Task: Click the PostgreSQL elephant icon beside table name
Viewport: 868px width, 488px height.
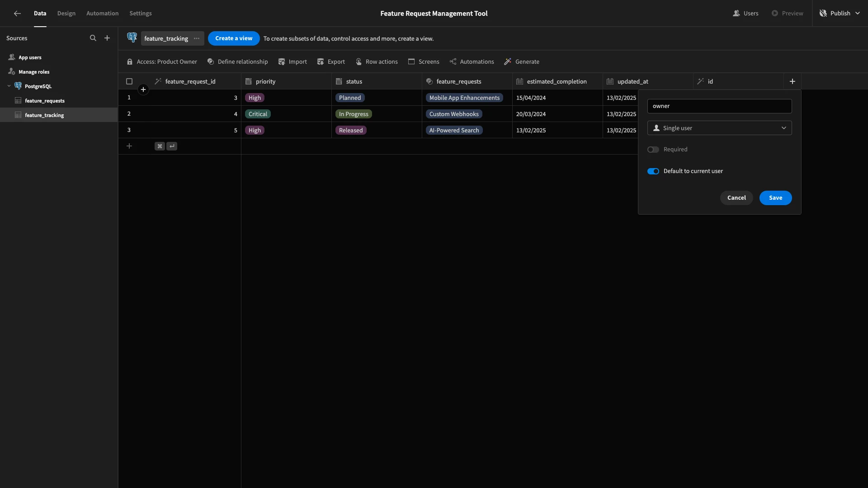Action: pyautogui.click(x=132, y=38)
